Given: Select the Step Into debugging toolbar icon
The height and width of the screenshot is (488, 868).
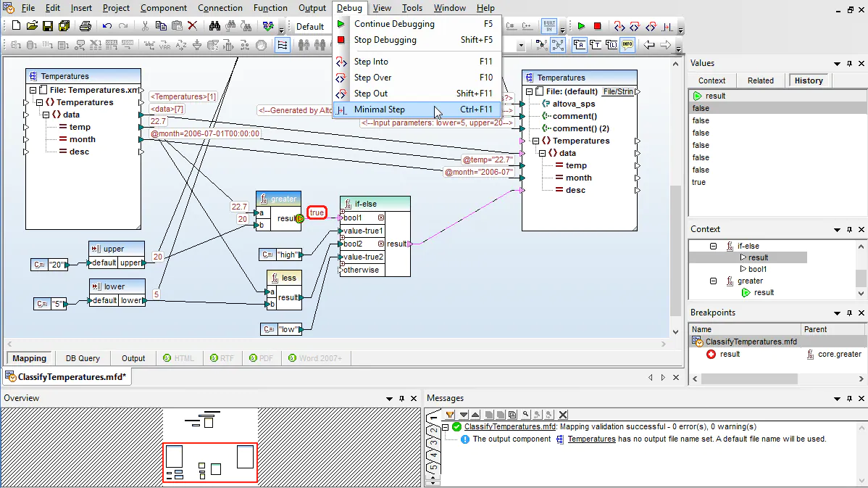Looking at the screenshot, I should coord(619,26).
